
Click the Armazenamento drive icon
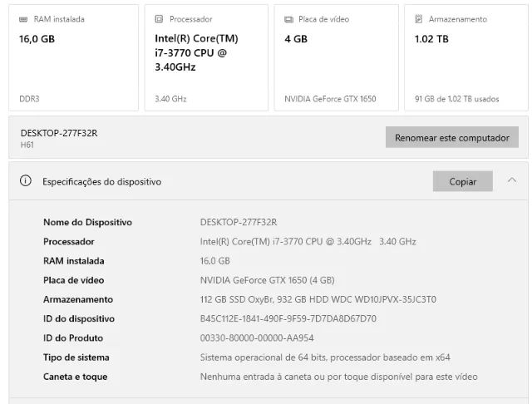tap(419, 19)
